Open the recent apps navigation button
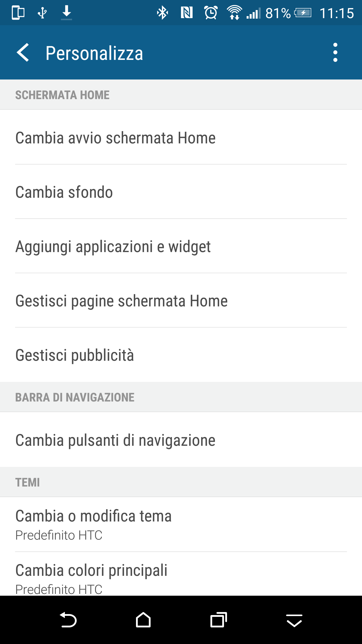 [x=218, y=620]
